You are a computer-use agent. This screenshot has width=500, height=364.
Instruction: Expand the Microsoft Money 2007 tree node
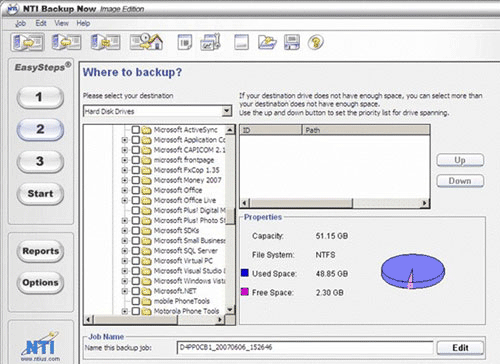click(125, 180)
